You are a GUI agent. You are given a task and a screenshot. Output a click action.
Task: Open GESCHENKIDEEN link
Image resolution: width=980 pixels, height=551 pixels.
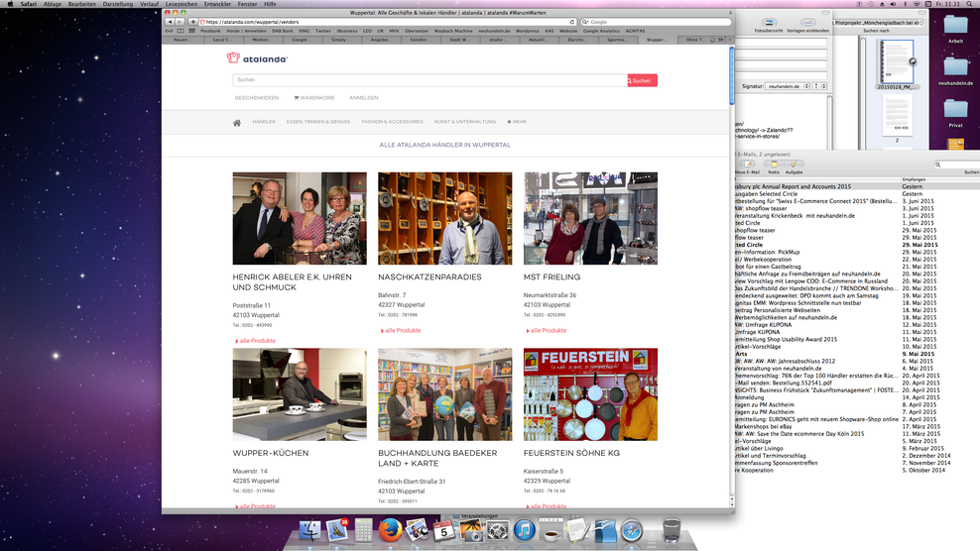257,98
